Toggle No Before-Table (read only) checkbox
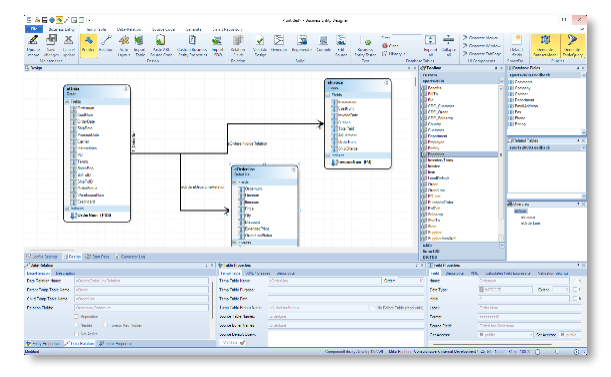This screenshot has height=377, width=611. (x=373, y=308)
